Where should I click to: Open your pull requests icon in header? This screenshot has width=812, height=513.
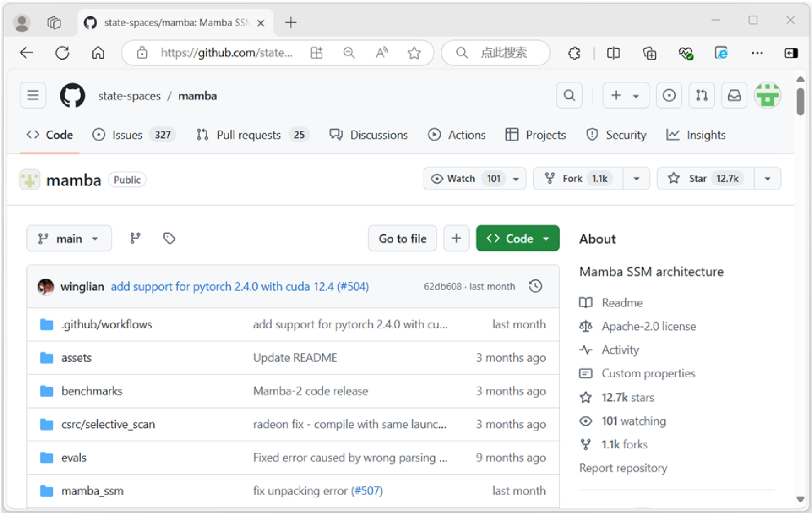[702, 95]
